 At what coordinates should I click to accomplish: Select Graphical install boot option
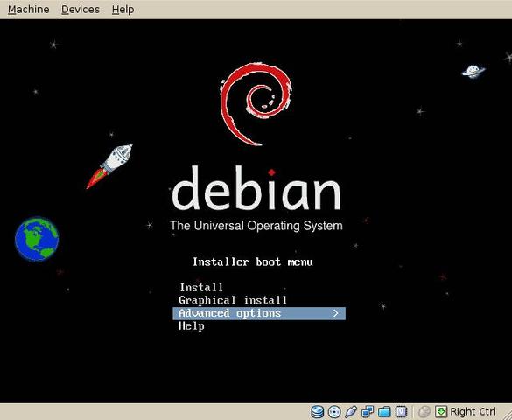[x=233, y=300]
